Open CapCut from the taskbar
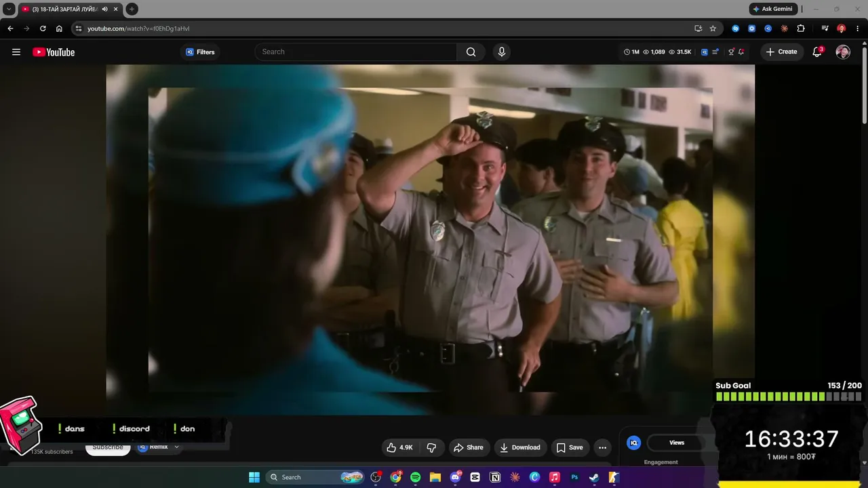The height and width of the screenshot is (488, 868). point(475,477)
